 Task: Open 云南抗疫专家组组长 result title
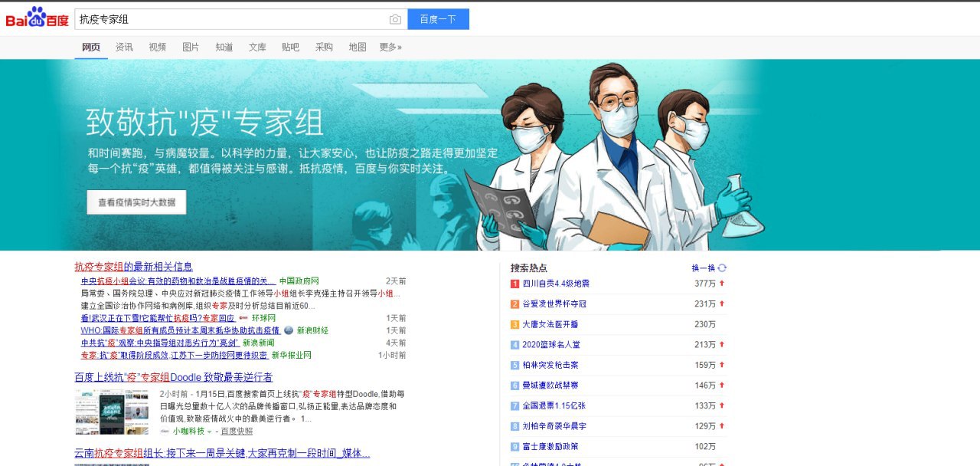(x=222, y=454)
